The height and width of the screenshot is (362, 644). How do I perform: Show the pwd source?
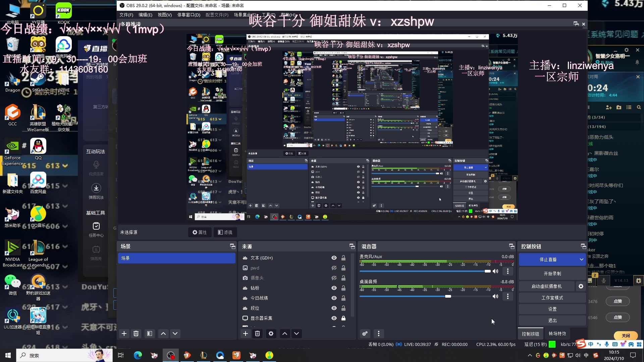(334, 268)
